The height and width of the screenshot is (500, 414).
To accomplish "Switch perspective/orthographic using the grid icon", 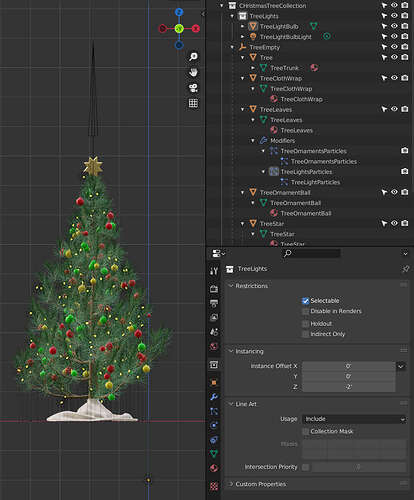I will [193, 103].
